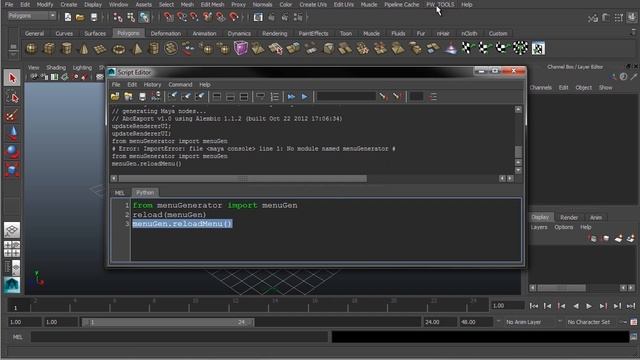Execute all with double arrow icon
The image size is (640, 360).
291,97
